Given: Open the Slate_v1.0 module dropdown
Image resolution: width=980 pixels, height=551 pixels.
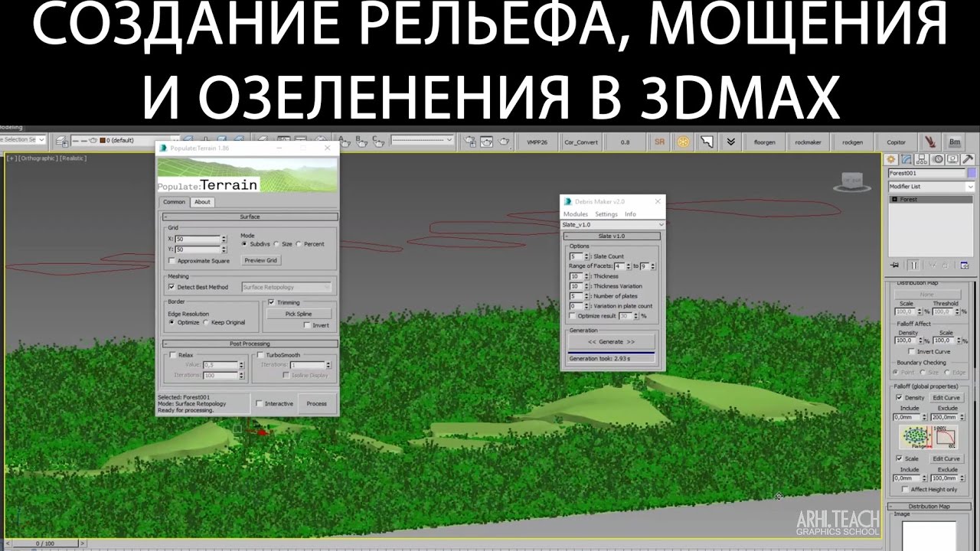Looking at the screenshot, I should click(x=612, y=225).
